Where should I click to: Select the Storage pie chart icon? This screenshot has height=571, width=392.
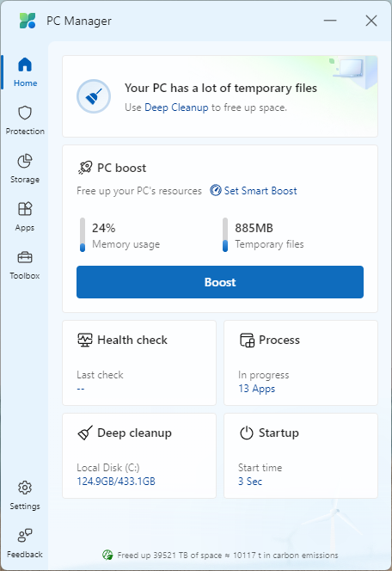click(x=25, y=161)
